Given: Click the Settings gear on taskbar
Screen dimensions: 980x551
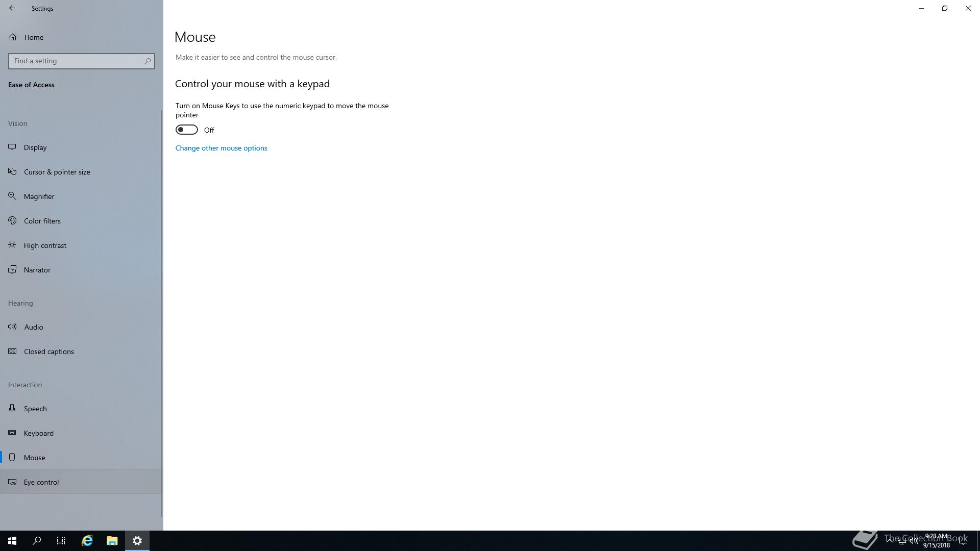Looking at the screenshot, I should pos(137,541).
